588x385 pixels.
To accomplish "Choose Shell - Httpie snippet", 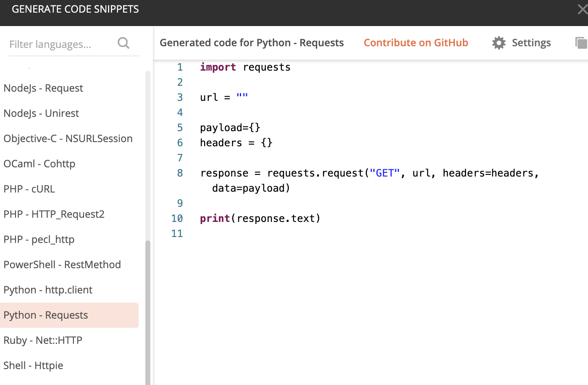I will click(69, 366).
